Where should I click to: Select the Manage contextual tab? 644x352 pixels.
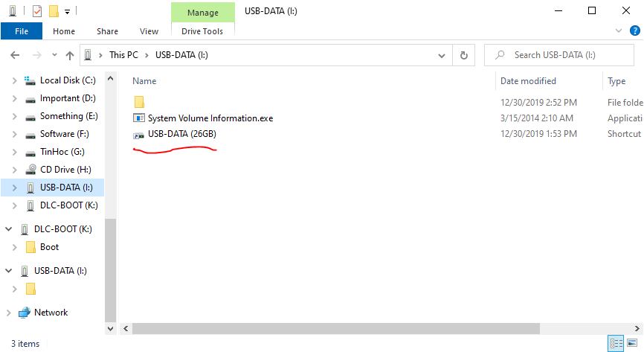coord(203,13)
